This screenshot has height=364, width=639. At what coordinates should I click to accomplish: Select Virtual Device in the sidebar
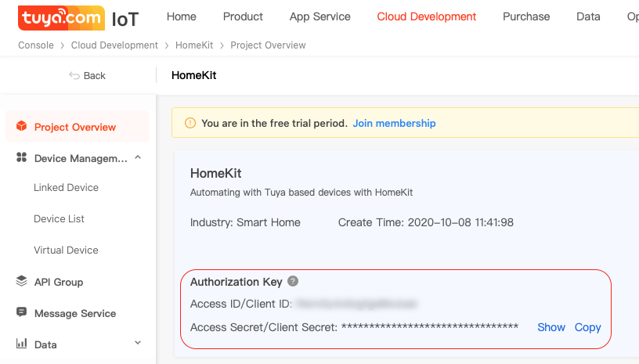coord(66,250)
